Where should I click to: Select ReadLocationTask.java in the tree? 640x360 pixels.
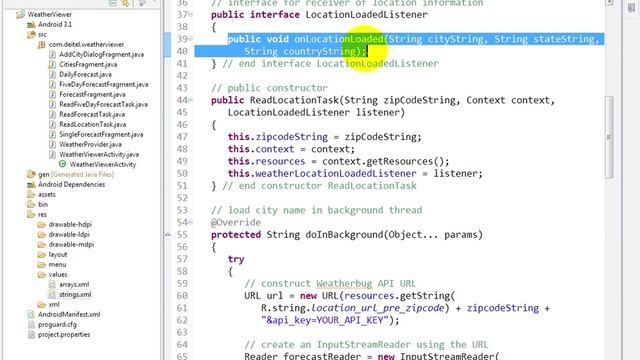93,124
